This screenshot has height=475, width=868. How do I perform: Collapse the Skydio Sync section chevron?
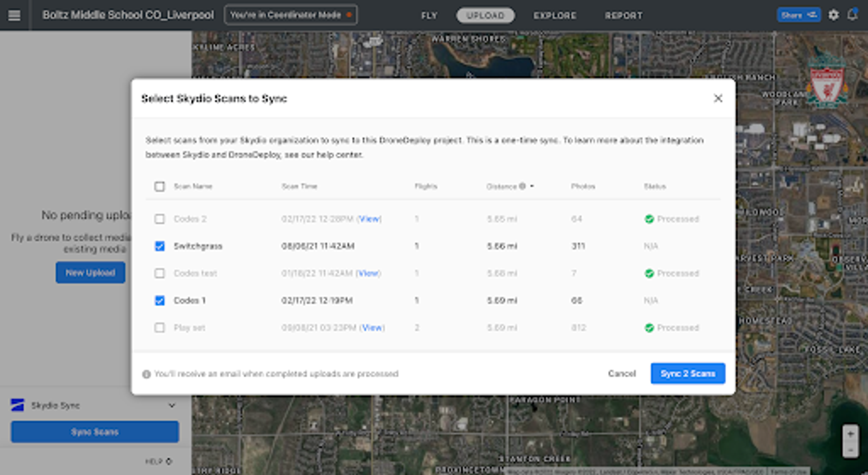pyautogui.click(x=172, y=405)
